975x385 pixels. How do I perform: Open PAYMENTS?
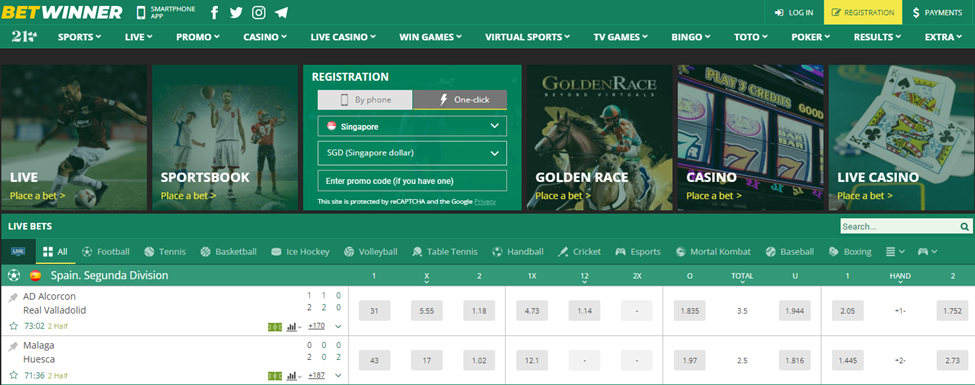tap(938, 12)
